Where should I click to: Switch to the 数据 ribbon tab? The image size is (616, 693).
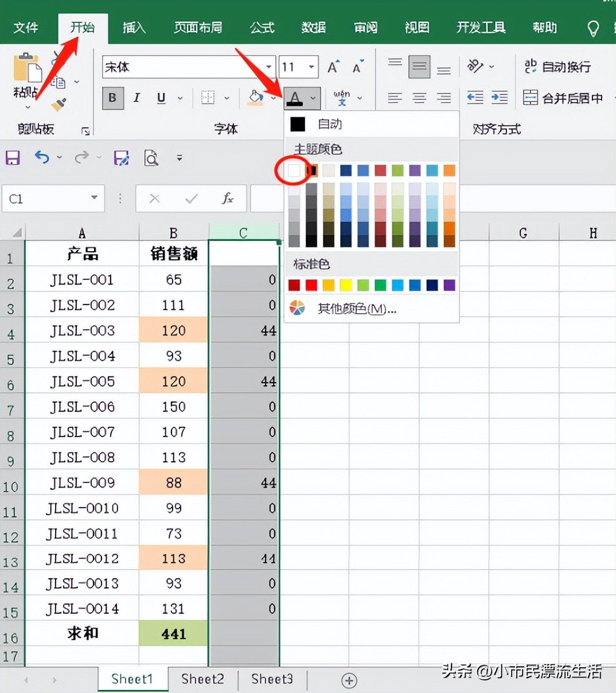coord(314,28)
